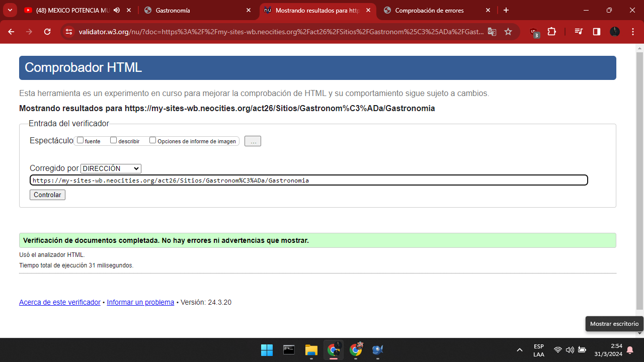
Task: Click 'Usó el analizador HTML.' text
Action: [x=52, y=255]
